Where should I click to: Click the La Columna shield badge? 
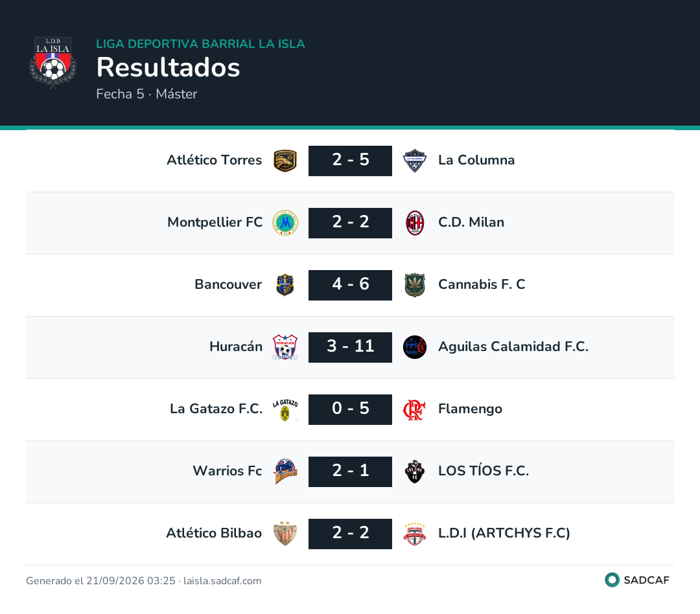415,161
